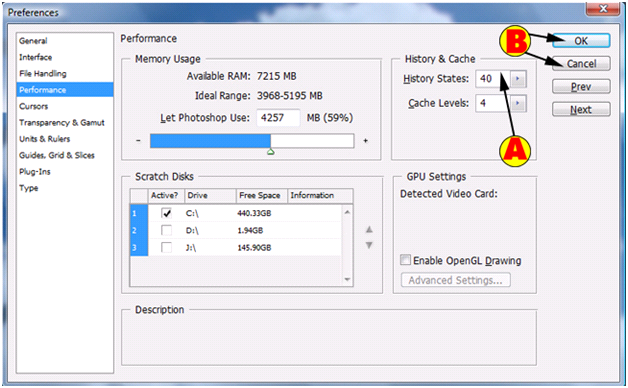This screenshot has width=628, height=388.
Task: Increase memory with the plus icon
Action: [365, 141]
